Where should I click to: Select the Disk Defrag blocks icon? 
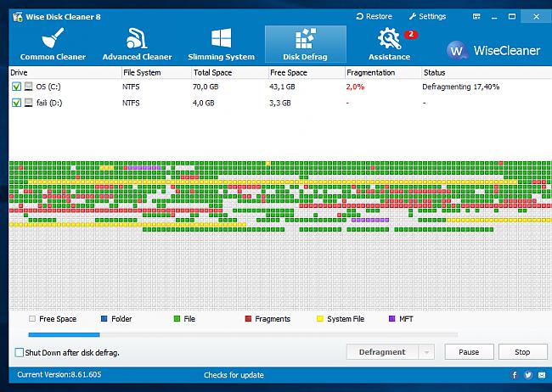pos(305,38)
